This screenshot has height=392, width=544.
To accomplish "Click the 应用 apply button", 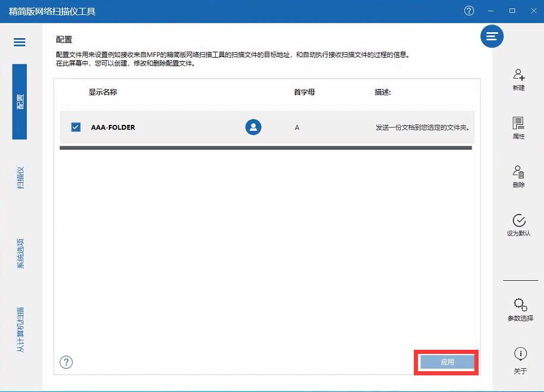I will pyautogui.click(x=446, y=362).
